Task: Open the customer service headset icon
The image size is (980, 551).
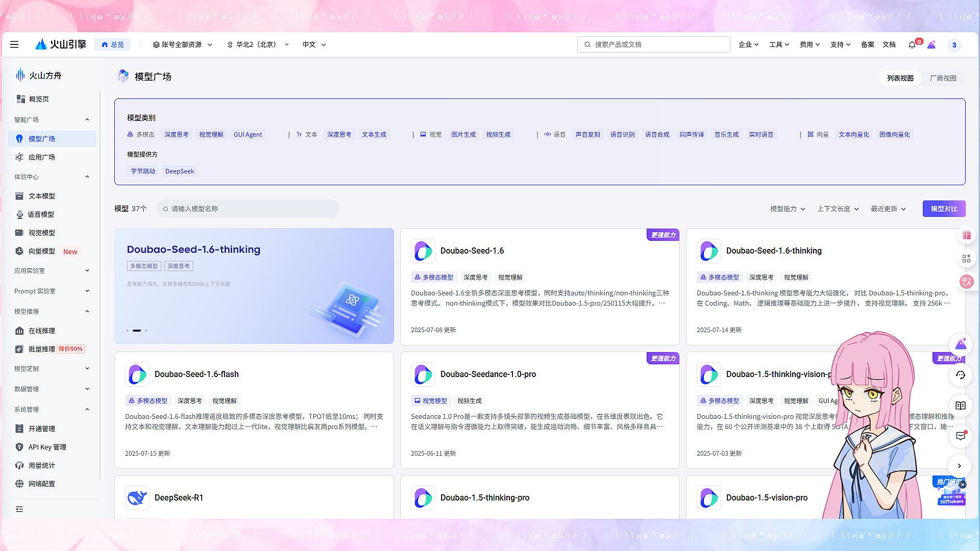Action: [x=960, y=375]
